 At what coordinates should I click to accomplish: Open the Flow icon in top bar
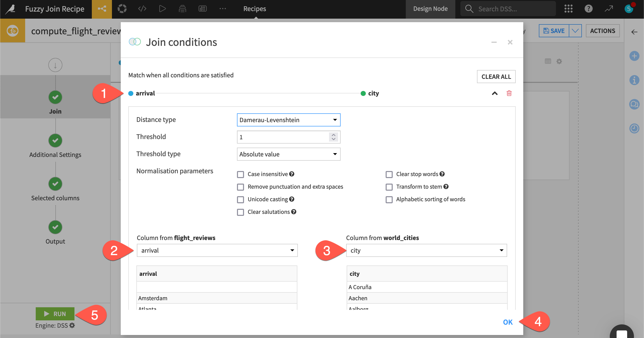[102, 9]
